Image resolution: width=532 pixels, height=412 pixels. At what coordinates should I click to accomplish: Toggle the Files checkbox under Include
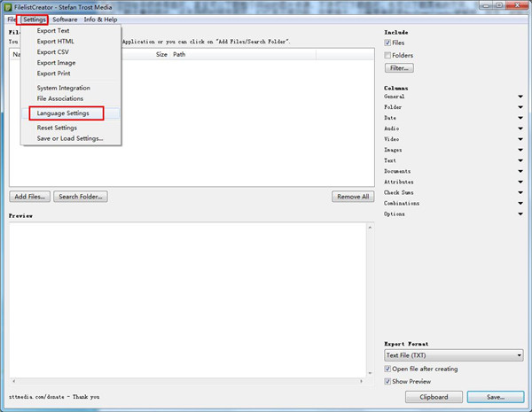pos(387,43)
